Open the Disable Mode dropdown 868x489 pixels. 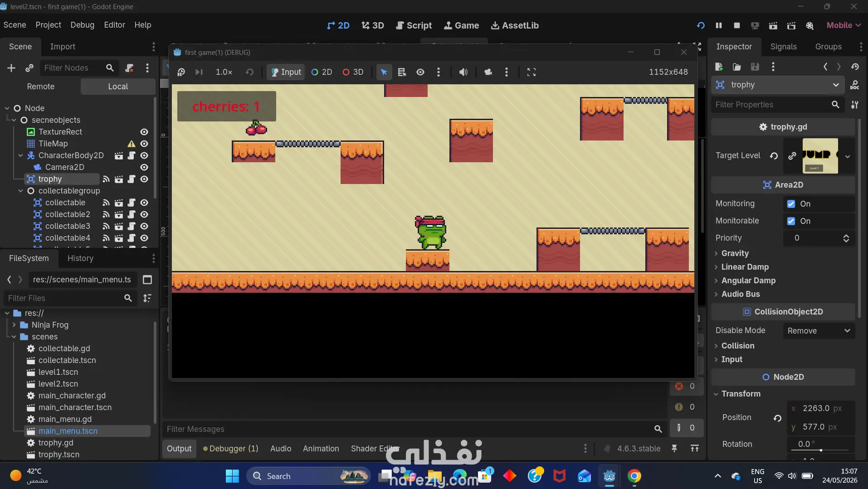[x=819, y=331]
